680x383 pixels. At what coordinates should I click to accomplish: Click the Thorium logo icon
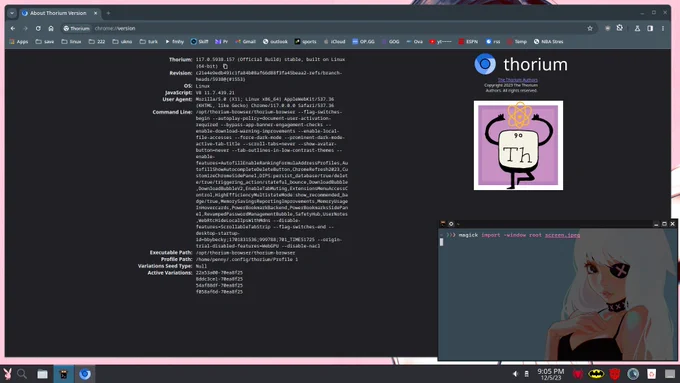click(x=485, y=64)
